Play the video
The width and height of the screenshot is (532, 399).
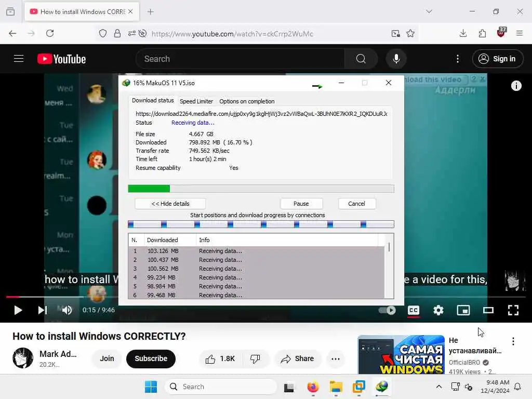18,310
